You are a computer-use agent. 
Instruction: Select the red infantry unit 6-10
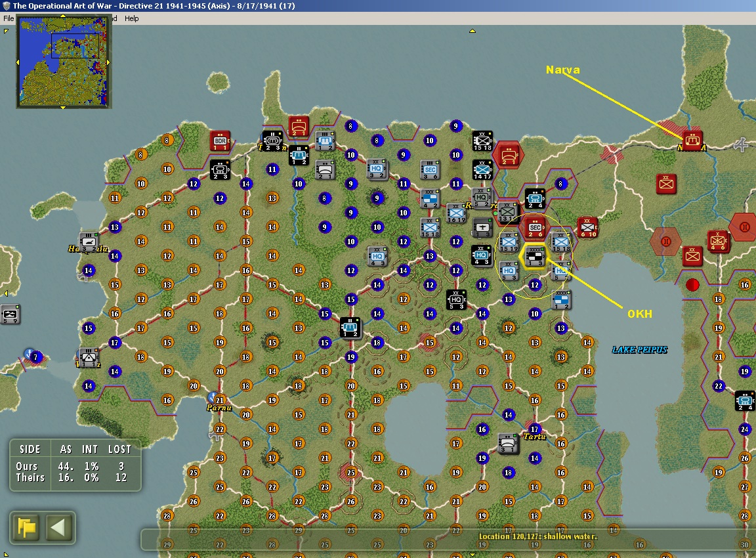click(x=588, y=228)
